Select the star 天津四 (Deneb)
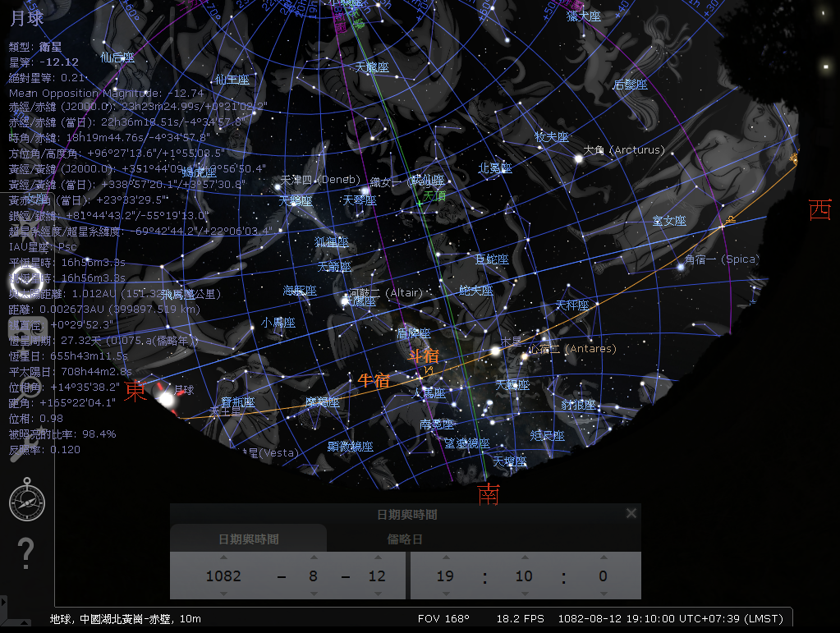Screen dimensions: 840x633 click(x=277, y=187)
